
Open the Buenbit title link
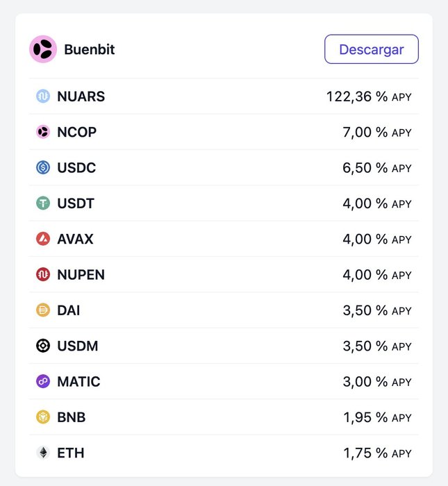[x=90, y=49]
